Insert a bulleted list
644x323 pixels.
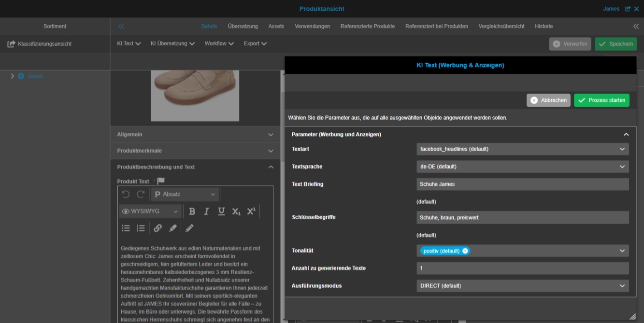coord(126,228)
